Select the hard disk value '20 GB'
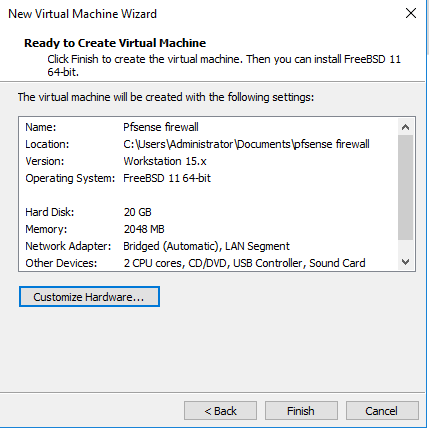 point(138,212)
